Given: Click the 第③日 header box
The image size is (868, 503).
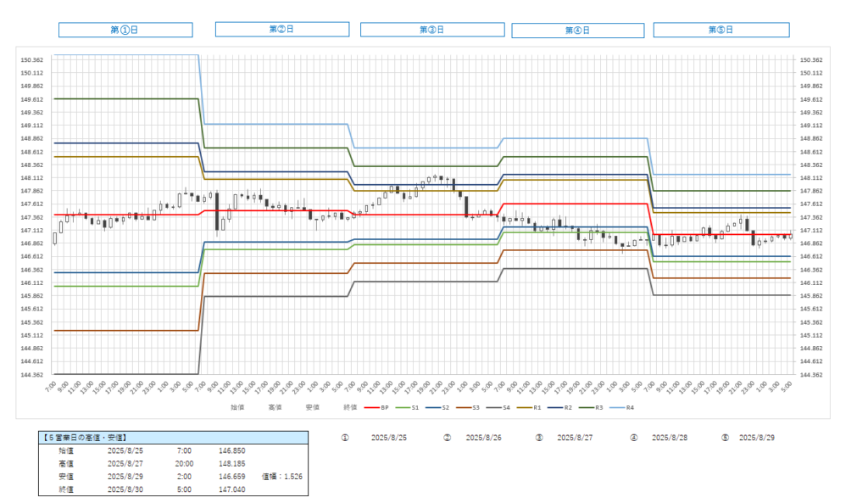Looking at the screenshot, I should [x=431, y=30].
